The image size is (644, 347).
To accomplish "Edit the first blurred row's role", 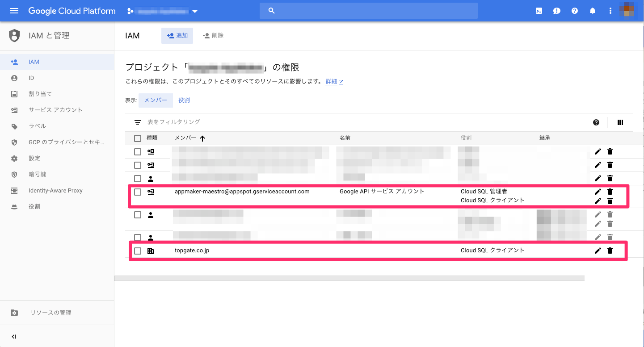I will (598, 152).
